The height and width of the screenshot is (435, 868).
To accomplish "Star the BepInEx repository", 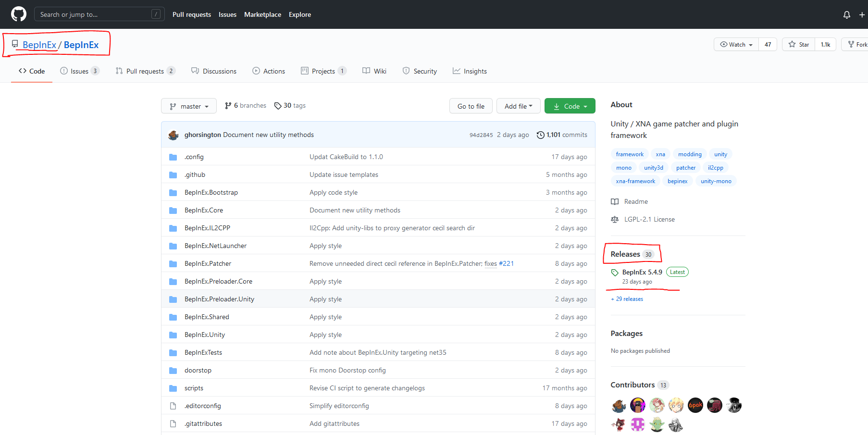I will [799, 45].
